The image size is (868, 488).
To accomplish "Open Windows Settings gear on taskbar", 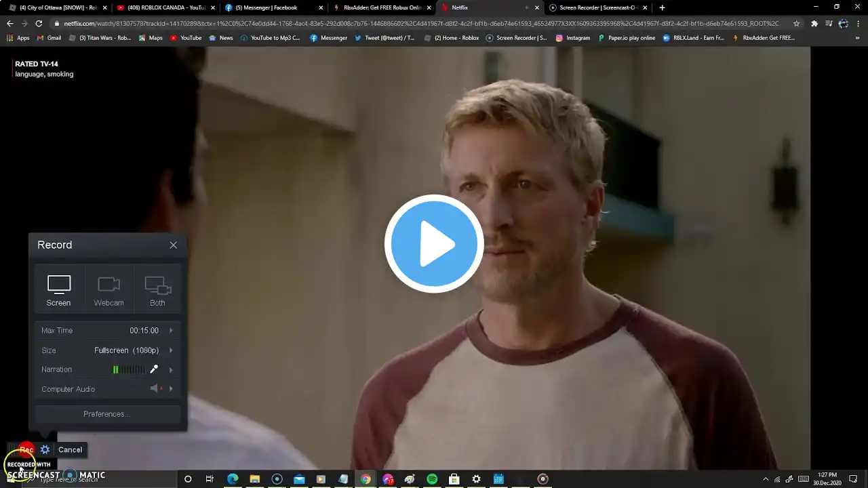I will click(476, 479).
